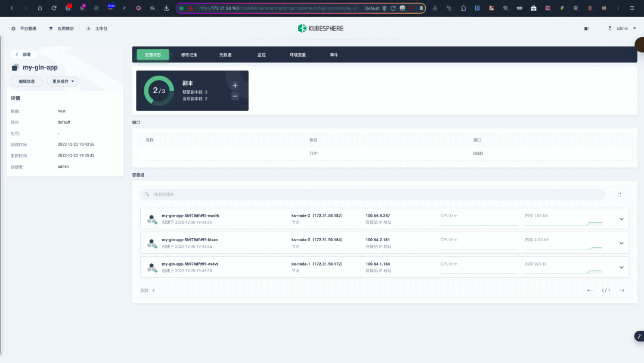
Task: Expand pod klsxn row chevron
Action: (621, 244)
